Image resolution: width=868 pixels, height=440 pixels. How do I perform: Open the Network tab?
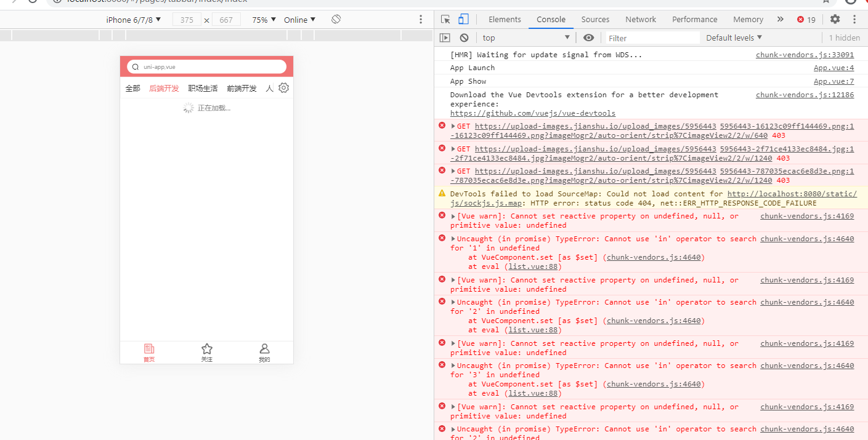tap(641, 19)
